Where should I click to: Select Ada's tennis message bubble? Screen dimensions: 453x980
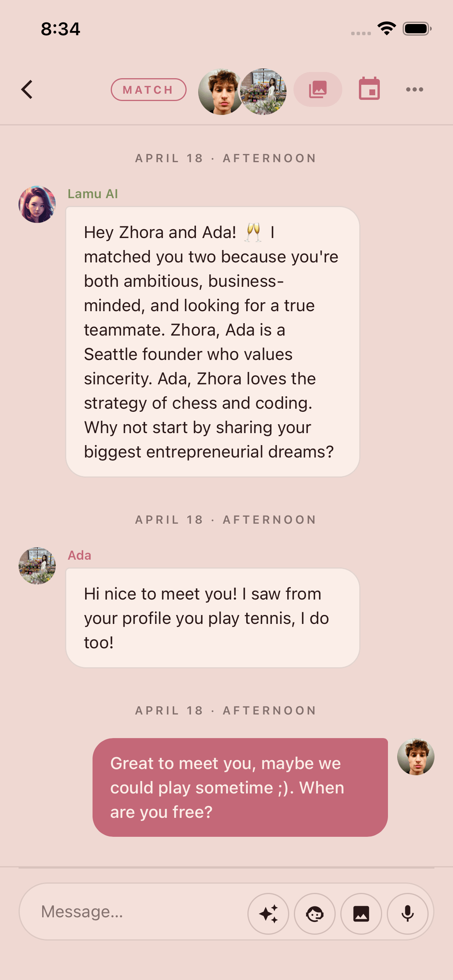point(213,618)
